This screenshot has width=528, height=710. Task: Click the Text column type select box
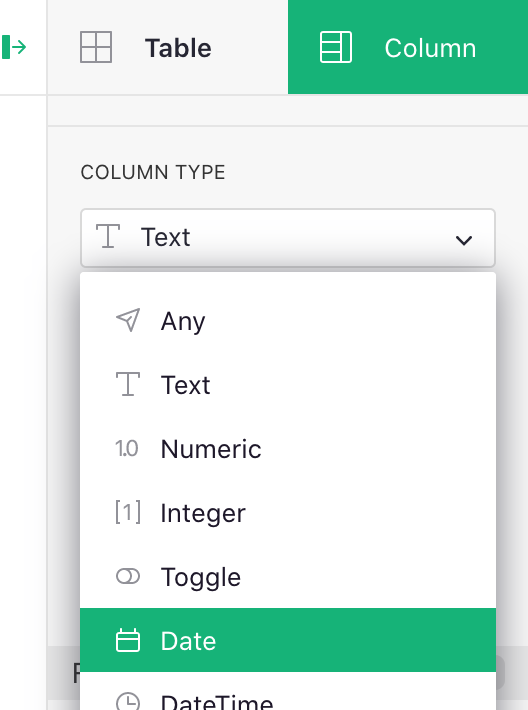coord(288,238)
